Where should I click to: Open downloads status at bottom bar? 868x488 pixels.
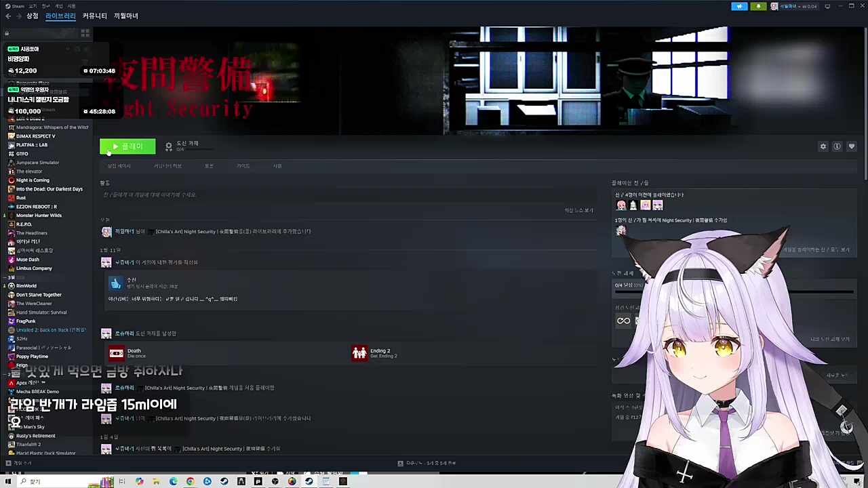click(x=427, y=463)
